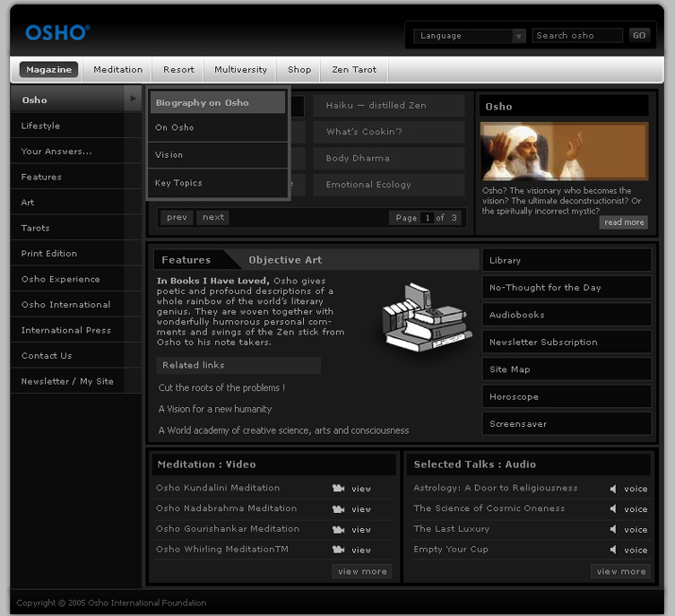Click the OSHO logo
The width and height of the screenshot is (675, 616).
point(57,32)
